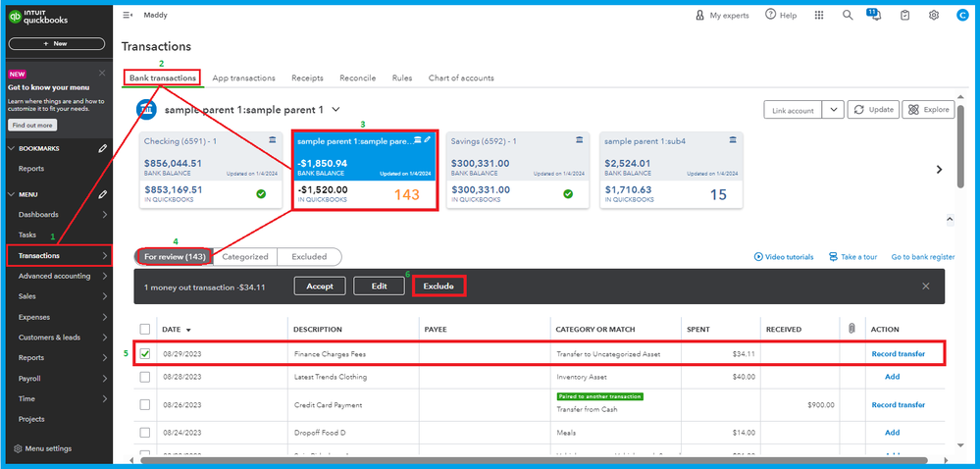Collapse the MENU section
This screenshot has height=469, width=980.
[13, 194]
